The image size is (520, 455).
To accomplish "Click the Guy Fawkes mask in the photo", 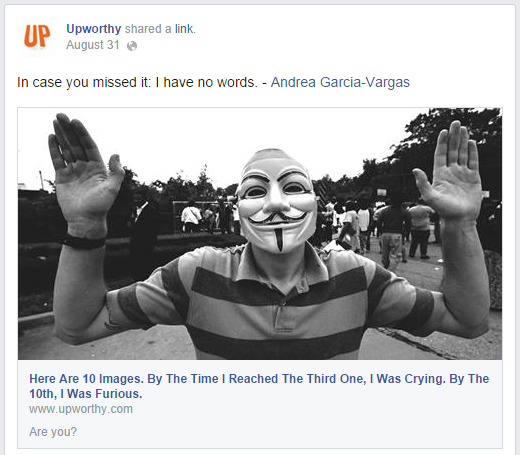I will click(x=277, y=200).
